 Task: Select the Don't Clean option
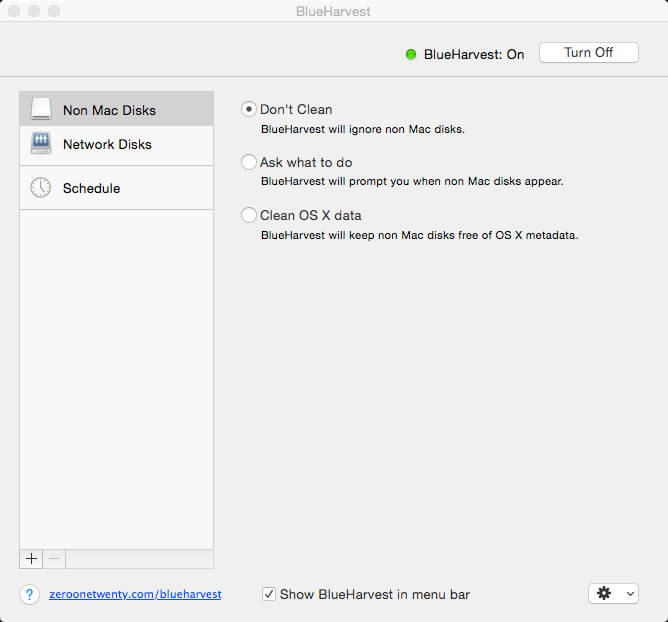pyautogui.click(x=249, y=109)
